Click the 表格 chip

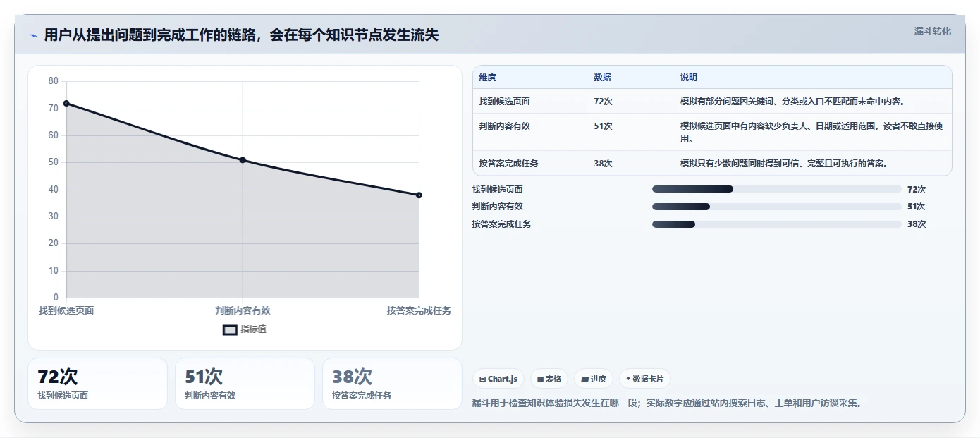point(549,379)
